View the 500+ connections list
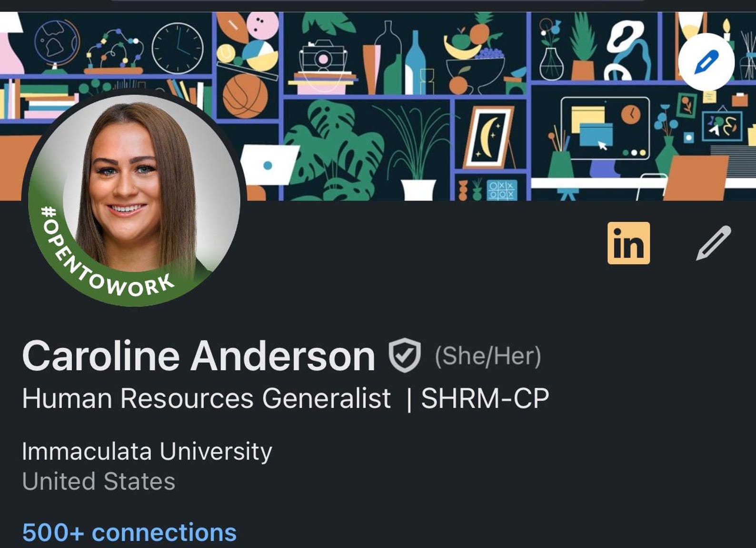756x548 pixels. (x=129, y=532)
